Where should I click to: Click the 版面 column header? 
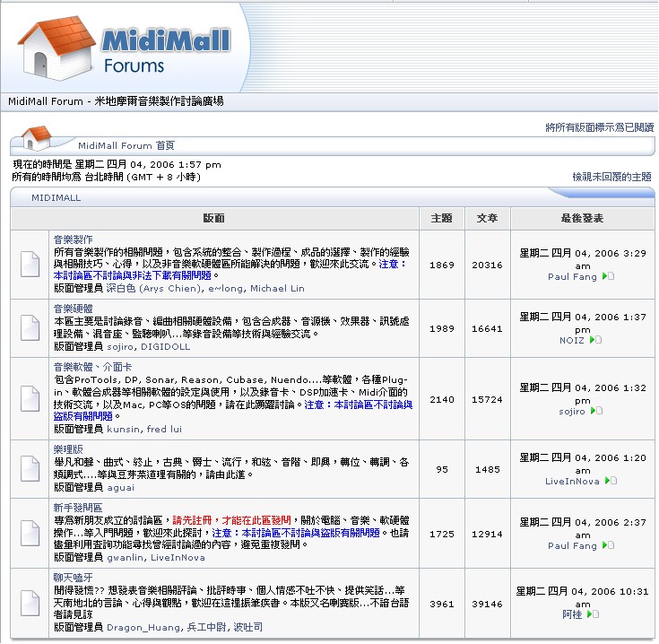pyautogui.click(x=214, y=218)
